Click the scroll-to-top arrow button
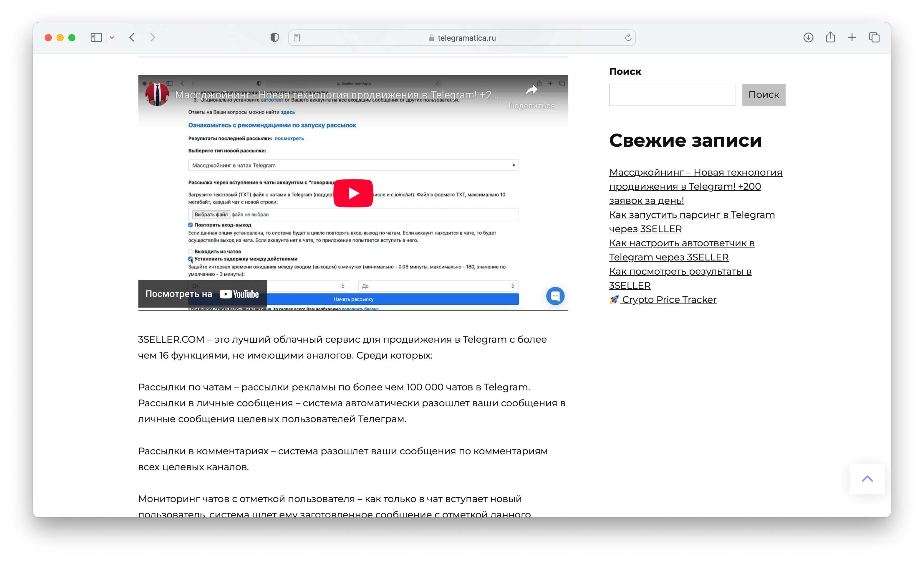The image size is (924, 561). (867, 479)
